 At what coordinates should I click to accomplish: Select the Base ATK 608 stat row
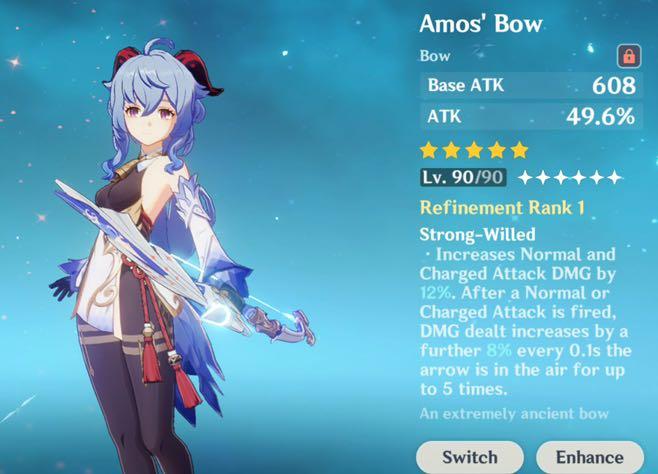coord(531,85)
